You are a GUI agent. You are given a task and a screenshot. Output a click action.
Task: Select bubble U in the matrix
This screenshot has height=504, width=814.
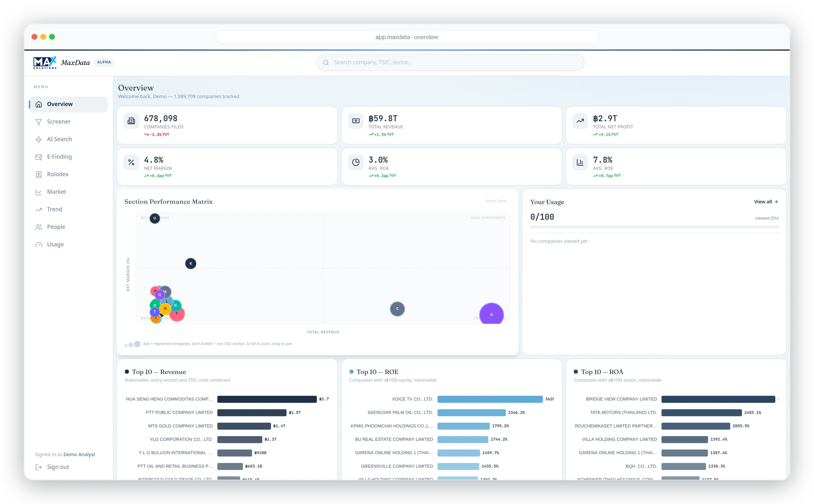click(x=155, y=218)
